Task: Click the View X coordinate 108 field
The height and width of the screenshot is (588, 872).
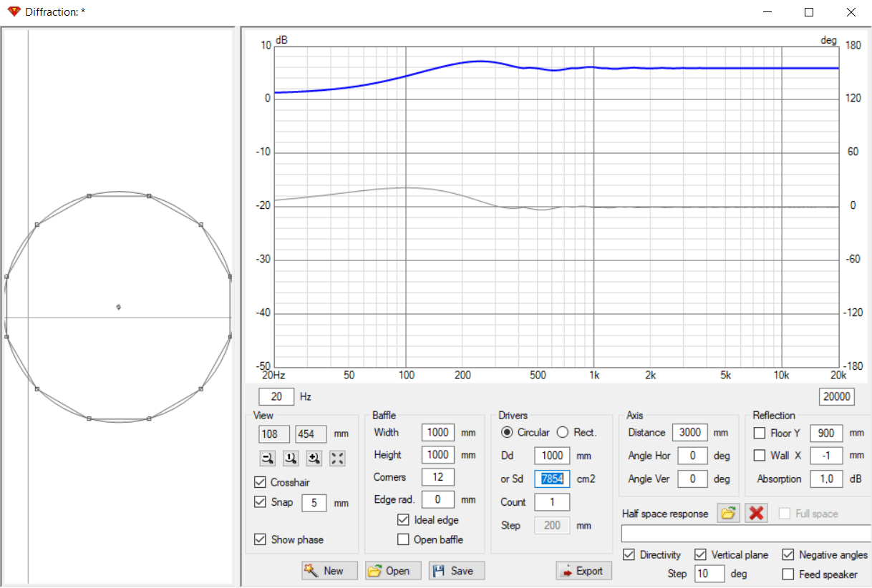Action: point(274,433)
